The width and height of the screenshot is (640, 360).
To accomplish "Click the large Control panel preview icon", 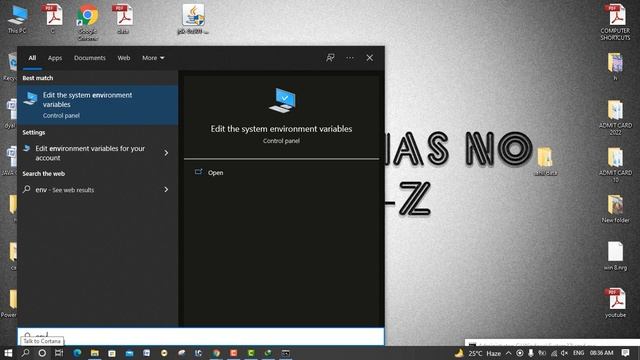I will click(x=282, y=100).
